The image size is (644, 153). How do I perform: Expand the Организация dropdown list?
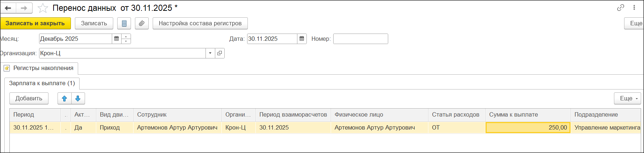coord(210,53)
